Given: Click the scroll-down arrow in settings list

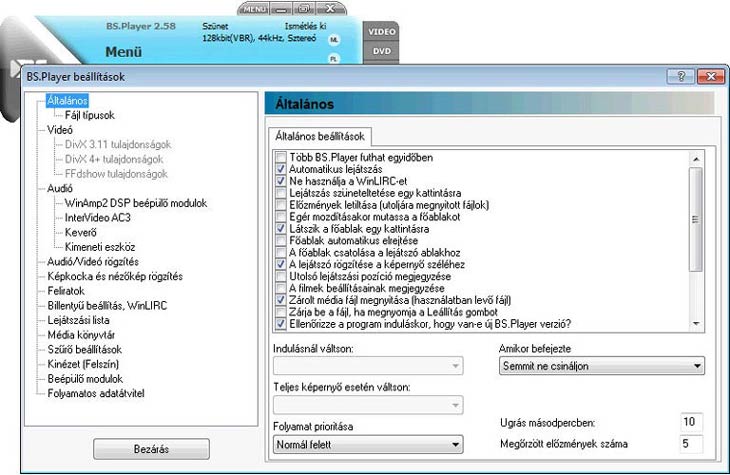Looking at the screenshot, I should point(696,323).
